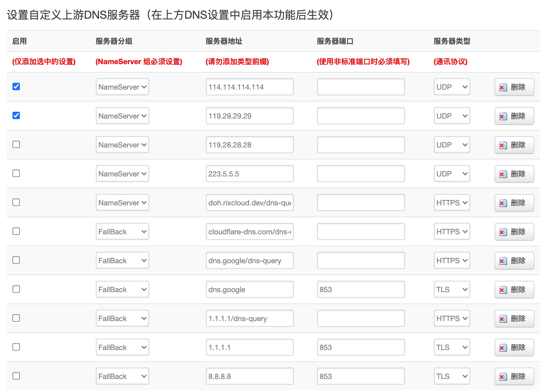The height and width of the screenshot is (392, 557).
Task: Enable the 119.28.28.28 server checkbox
Action: (x=16, y=144)
